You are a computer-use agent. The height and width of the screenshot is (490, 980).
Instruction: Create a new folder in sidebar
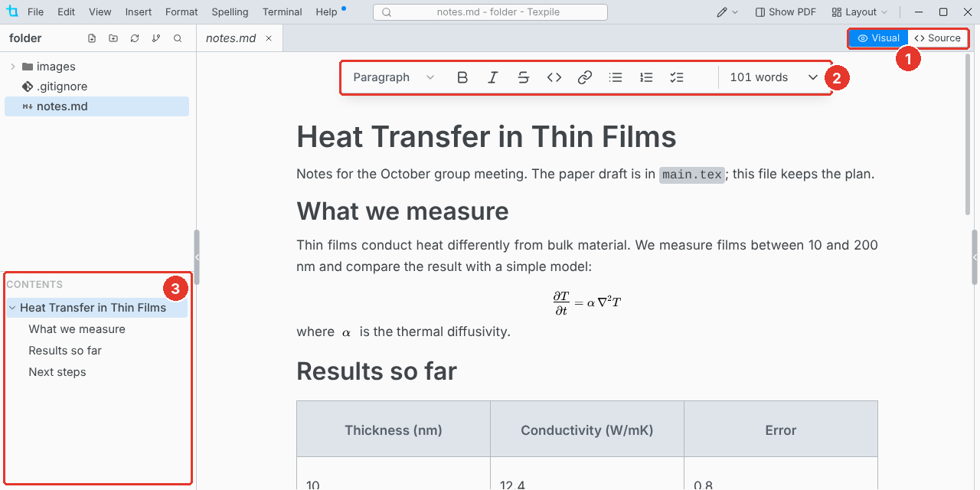click(113, 38)
